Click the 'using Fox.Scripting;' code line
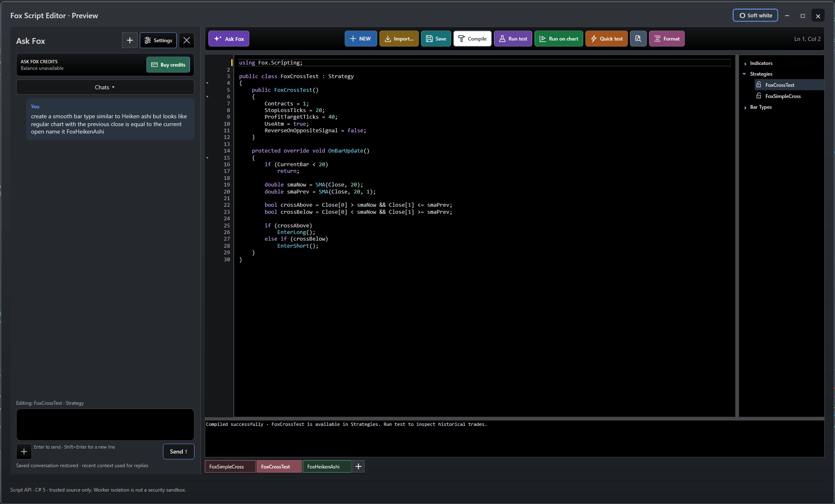 point(271,63)
